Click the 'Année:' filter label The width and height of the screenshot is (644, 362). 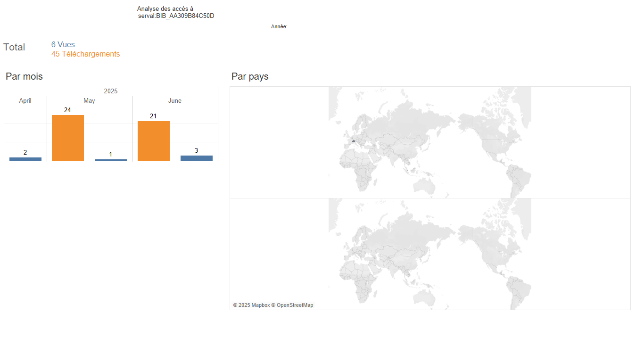(x=279, y=27)
